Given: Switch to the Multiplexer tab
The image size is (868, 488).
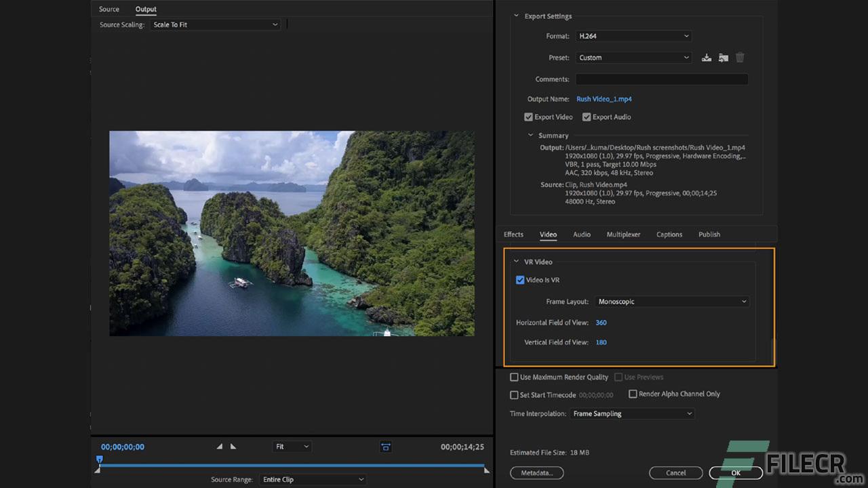Looking at the screenshot, I should pyautogui.click(x=623, y=234).
